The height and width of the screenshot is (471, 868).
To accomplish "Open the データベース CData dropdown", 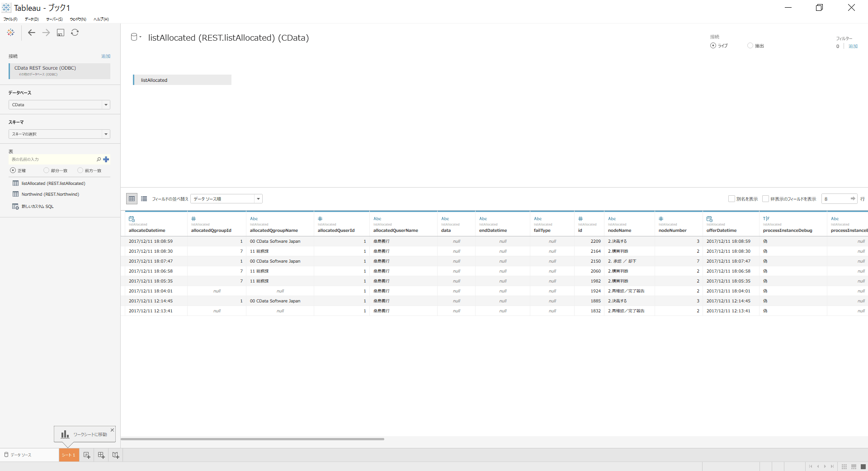I will point(60,104).
